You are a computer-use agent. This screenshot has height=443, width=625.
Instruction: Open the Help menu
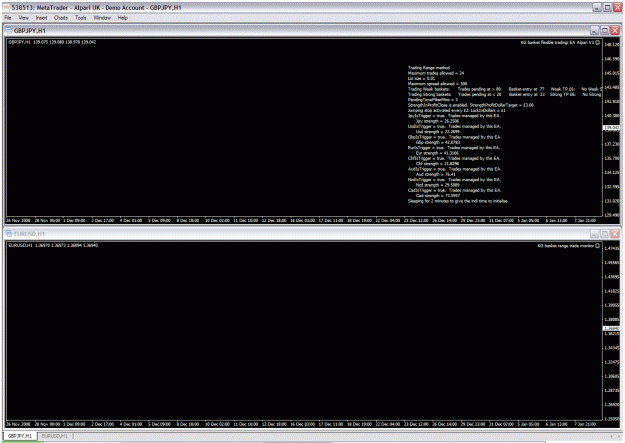tap(123, 18)
